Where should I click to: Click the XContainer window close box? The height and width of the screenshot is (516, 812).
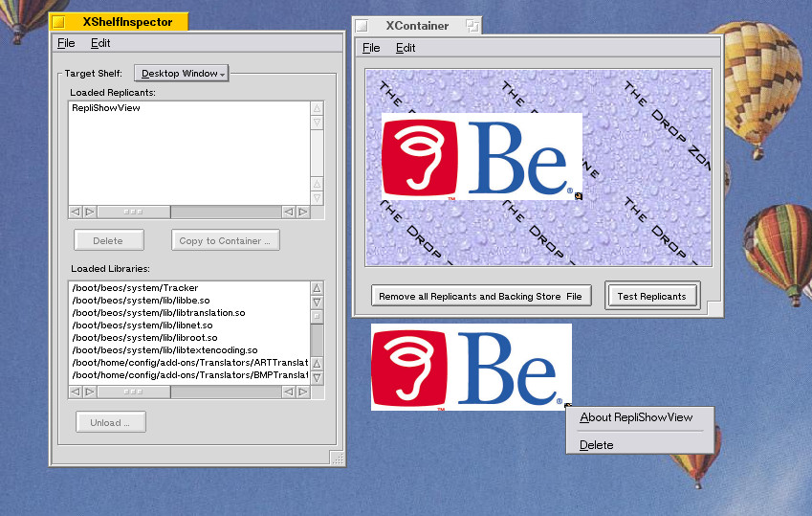click(x=362, y=26)
